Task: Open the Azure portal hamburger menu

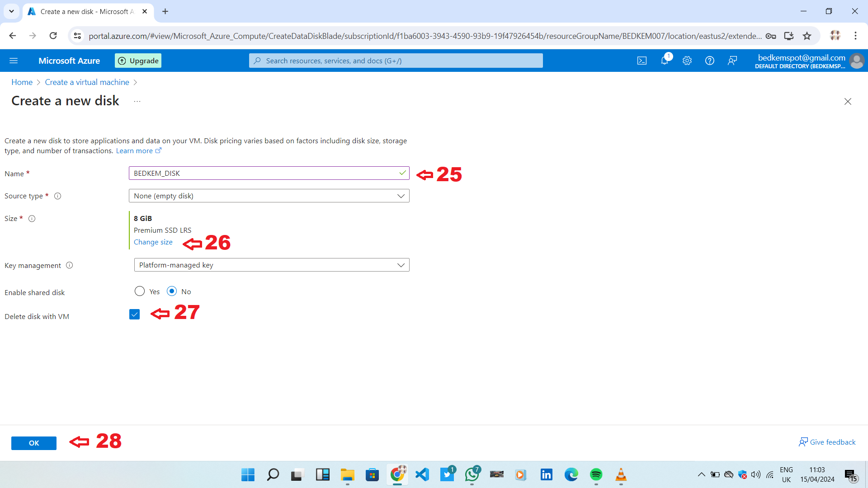Action: pos(14,61)
